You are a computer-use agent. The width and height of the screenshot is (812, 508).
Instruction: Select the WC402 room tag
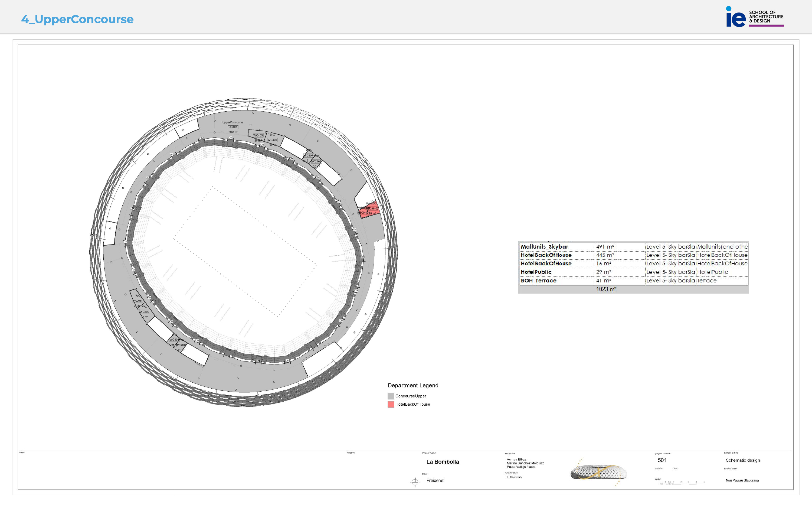tap(144, 312)
